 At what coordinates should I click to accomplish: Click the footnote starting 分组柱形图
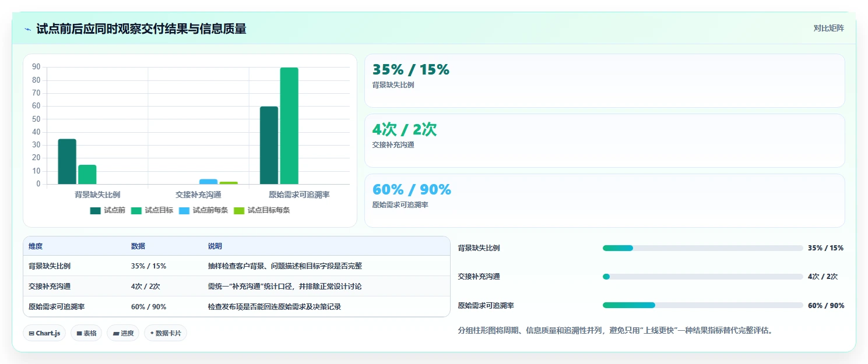coord(616,331)
